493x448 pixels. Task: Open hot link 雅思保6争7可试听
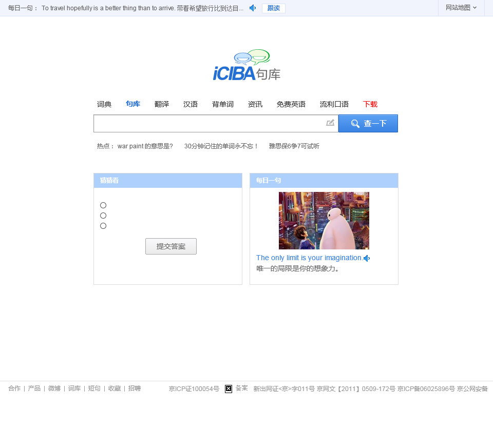pos(294,146)
